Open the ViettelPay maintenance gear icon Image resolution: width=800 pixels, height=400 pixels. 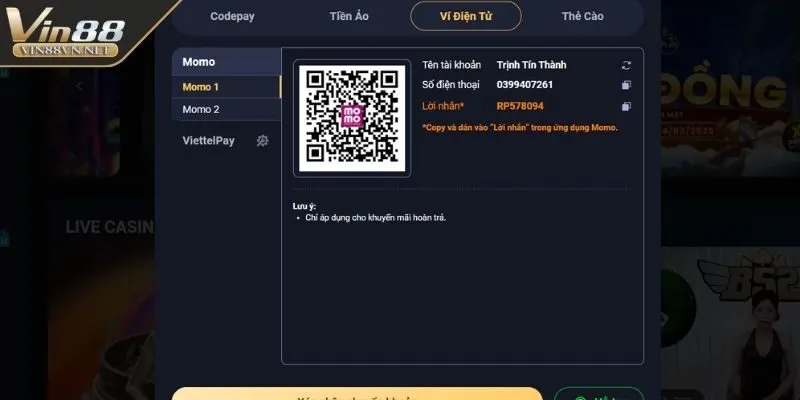pyautogui.click(x=262, y=141)
